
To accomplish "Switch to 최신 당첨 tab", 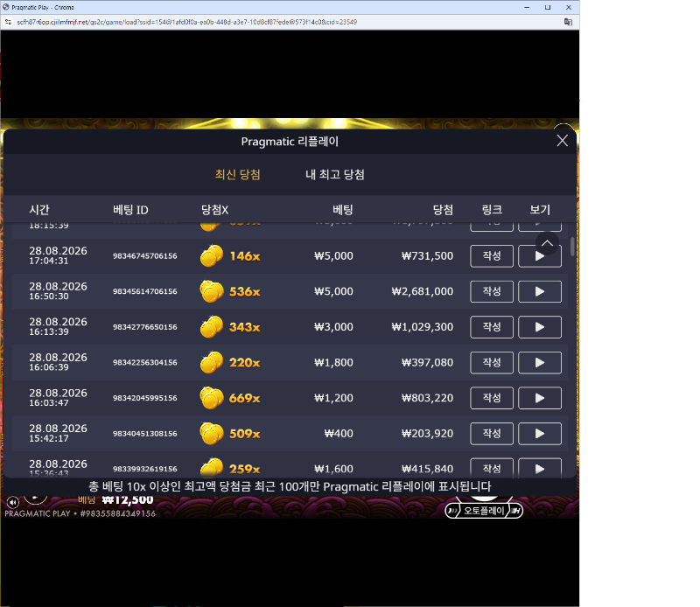I will pos(237,175).
